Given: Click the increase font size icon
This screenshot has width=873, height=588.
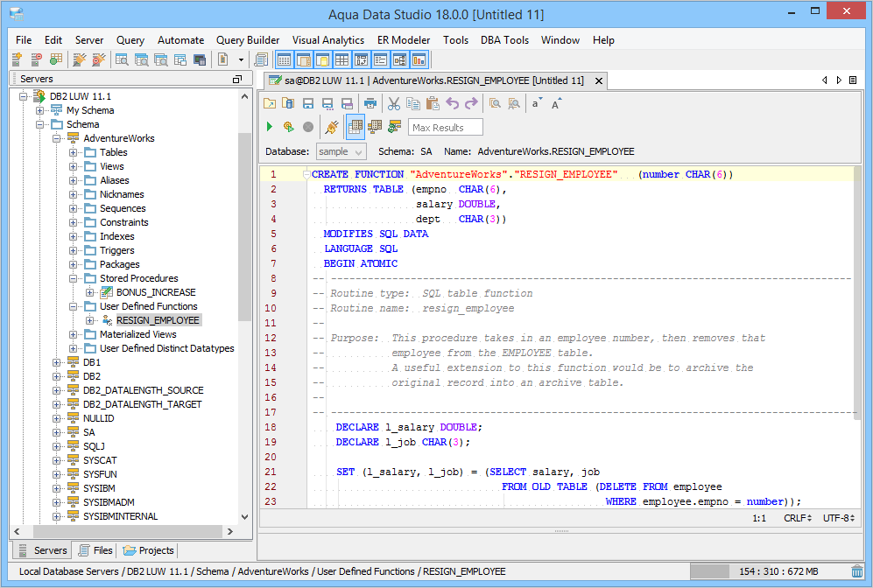Looking at the screenshot, I should click(x=557, y=103).
